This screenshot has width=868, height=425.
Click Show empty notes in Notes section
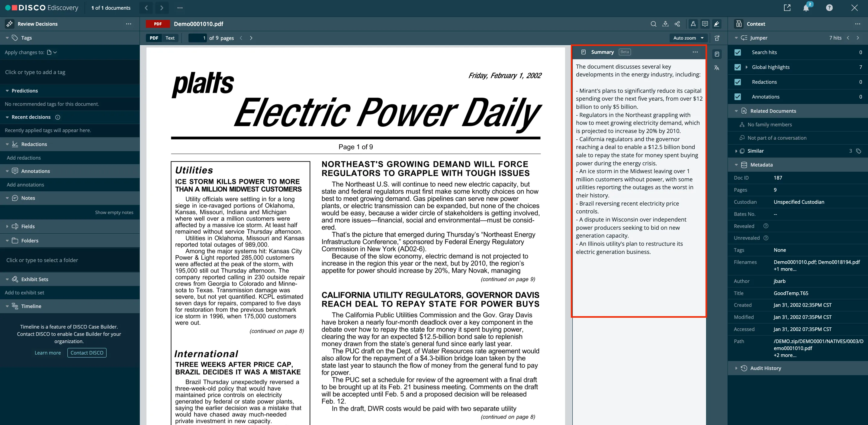(x=114, y=212)
